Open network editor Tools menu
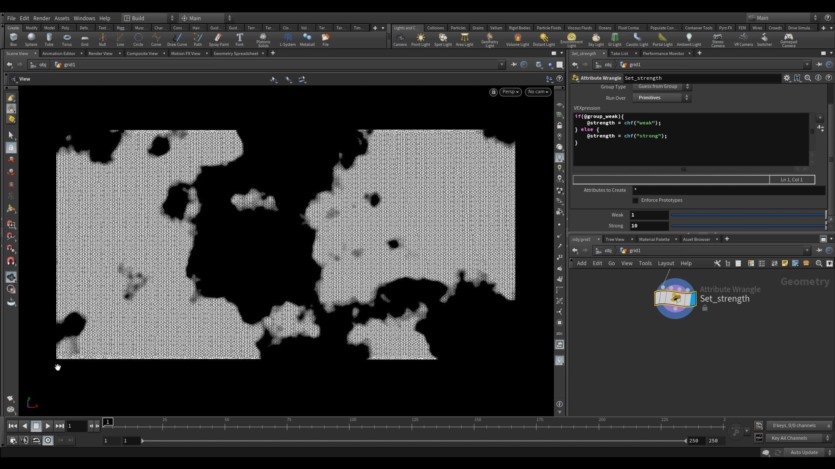The height and width of the screenshot is (469, 835). (x=645, y=264)
